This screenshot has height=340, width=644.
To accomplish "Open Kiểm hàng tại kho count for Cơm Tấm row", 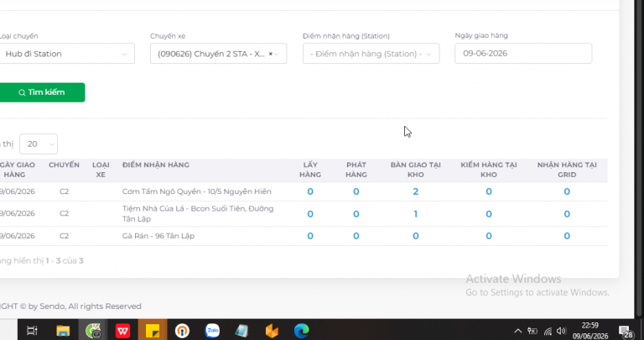I will point(489,191).
